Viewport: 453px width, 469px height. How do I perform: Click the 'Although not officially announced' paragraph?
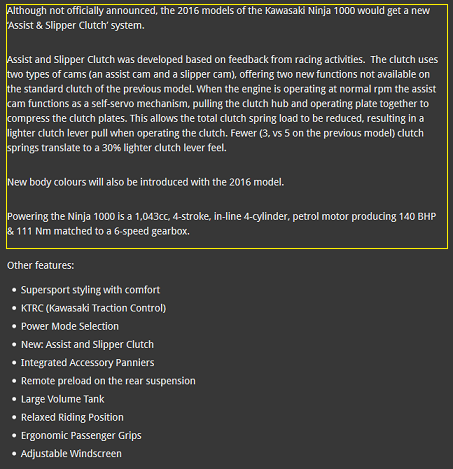coord(218,18)
